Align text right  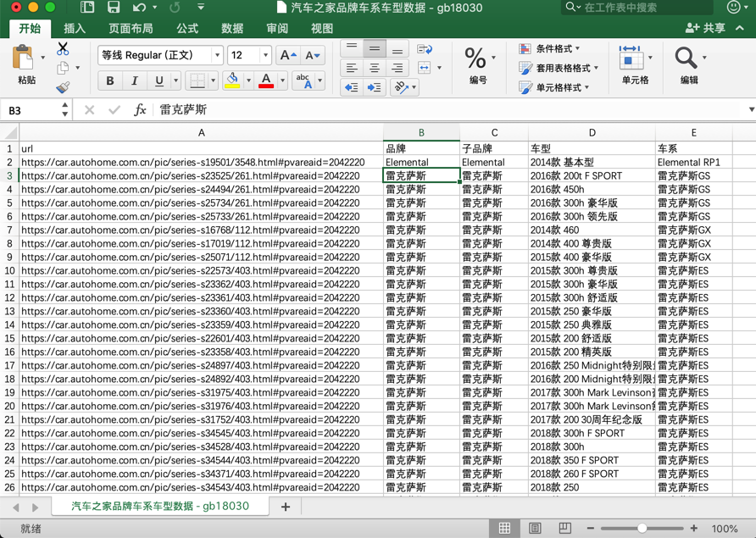tap(397, 68)
